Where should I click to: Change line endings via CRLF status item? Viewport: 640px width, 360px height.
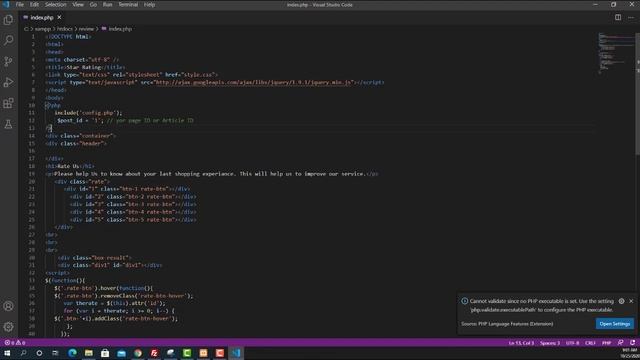tap(590, 343)
